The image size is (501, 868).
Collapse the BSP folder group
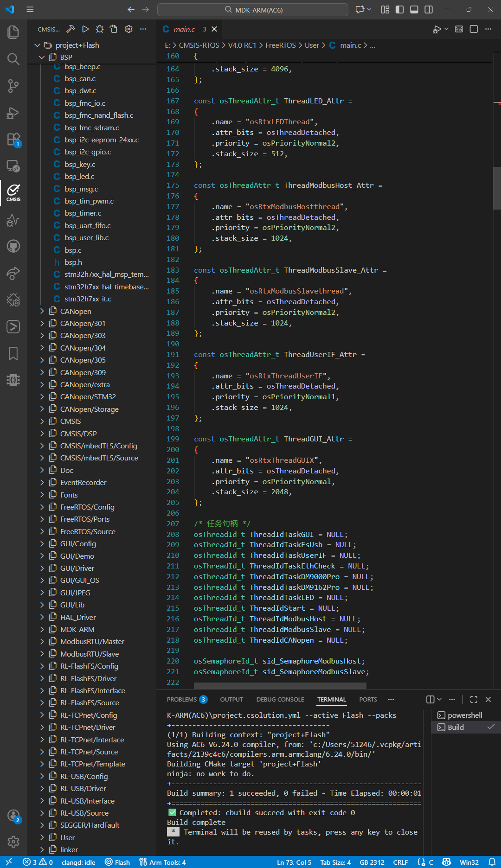pyautogui.click(x=42, y=57)
